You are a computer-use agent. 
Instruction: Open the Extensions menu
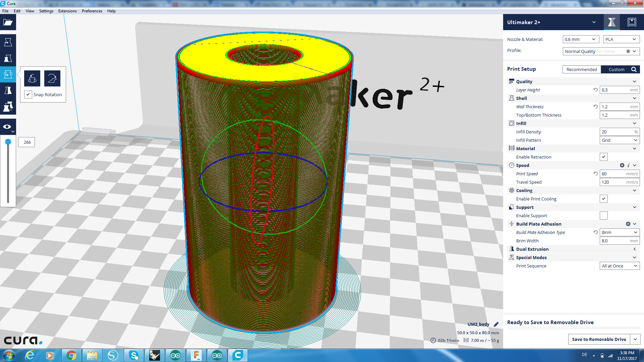67,11
